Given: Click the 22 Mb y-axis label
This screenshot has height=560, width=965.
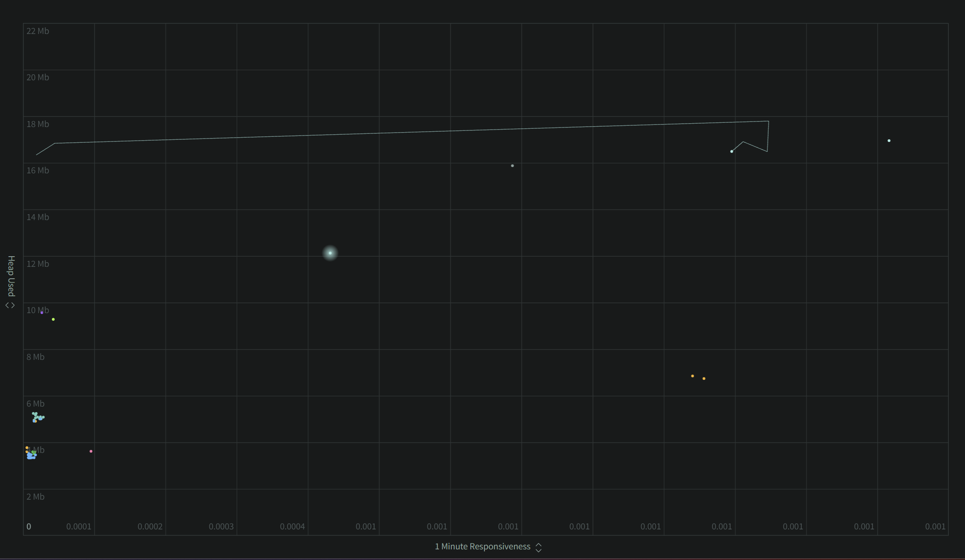Looking at the screenshot, I should (38, 31).
